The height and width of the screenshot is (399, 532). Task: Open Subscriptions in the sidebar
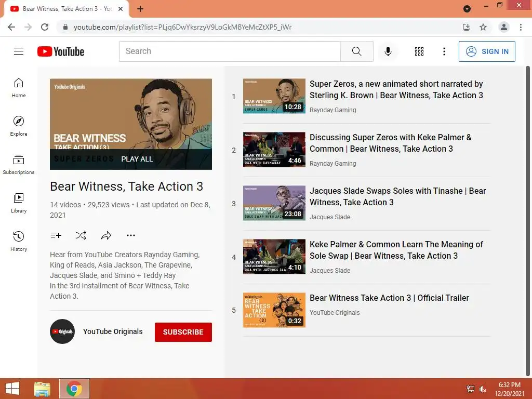point(19,164)
